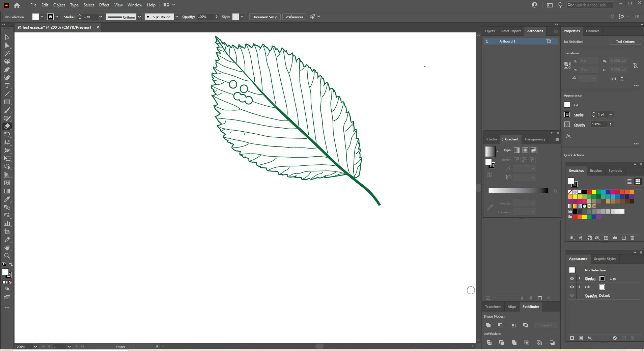Switch to the Graphic Styles tab
The width and height of the screenshot is (644, 351).
point(605,259)
